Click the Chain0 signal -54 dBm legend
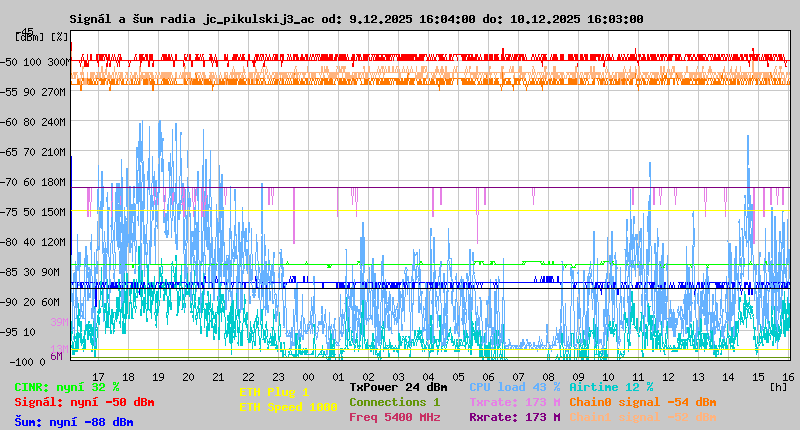Viewport: 800px width, 430px height. click(642, 402)
